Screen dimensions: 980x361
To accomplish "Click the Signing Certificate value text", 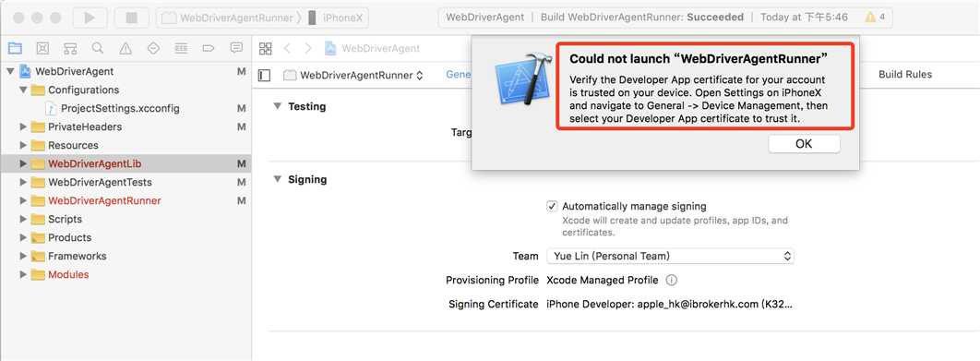I will (x=669, y=304).
